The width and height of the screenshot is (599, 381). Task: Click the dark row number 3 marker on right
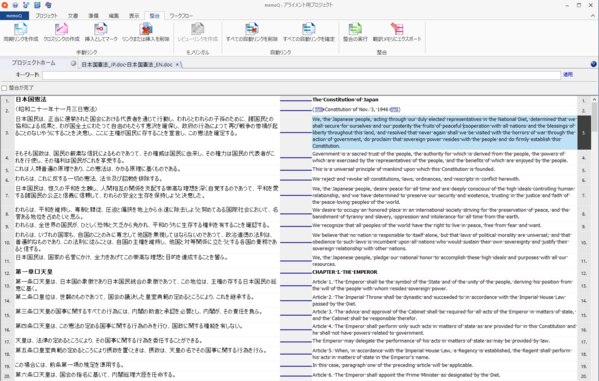(584, 133)
